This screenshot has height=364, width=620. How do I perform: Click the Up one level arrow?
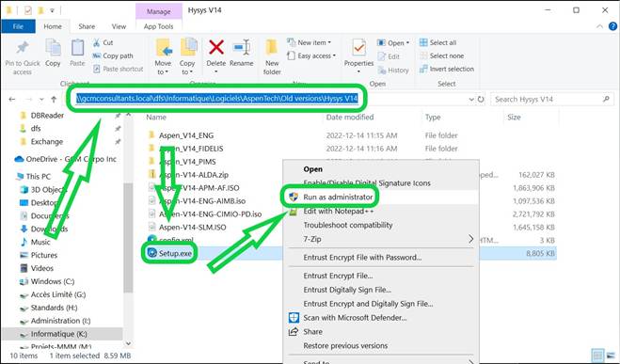[x=54, y=99]
